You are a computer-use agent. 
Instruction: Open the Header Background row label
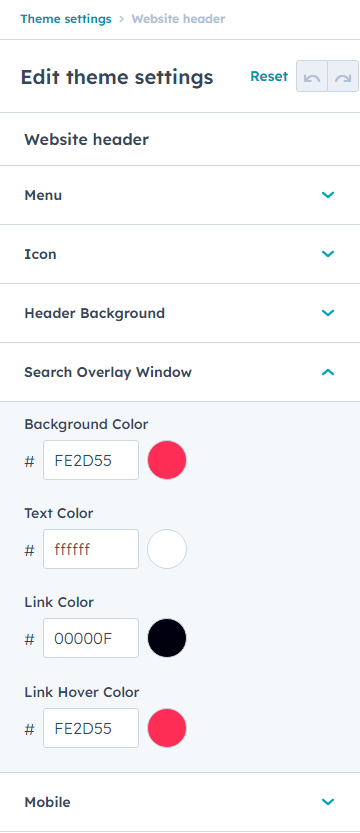(x=95, y=313)
